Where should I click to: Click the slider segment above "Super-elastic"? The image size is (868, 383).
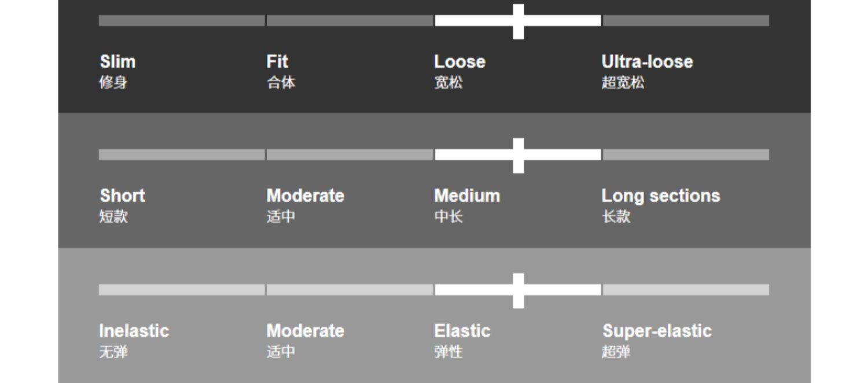(x=686, y=290)
